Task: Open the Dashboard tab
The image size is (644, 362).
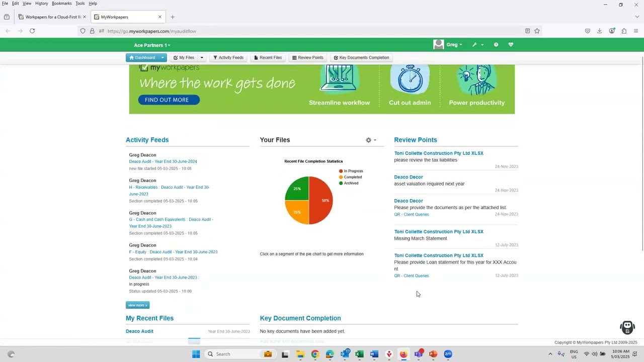Action: click(142, 58)
